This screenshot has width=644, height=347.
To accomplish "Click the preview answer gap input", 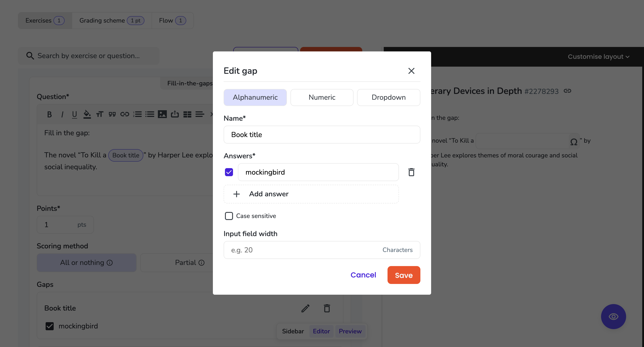I will 527,141.
